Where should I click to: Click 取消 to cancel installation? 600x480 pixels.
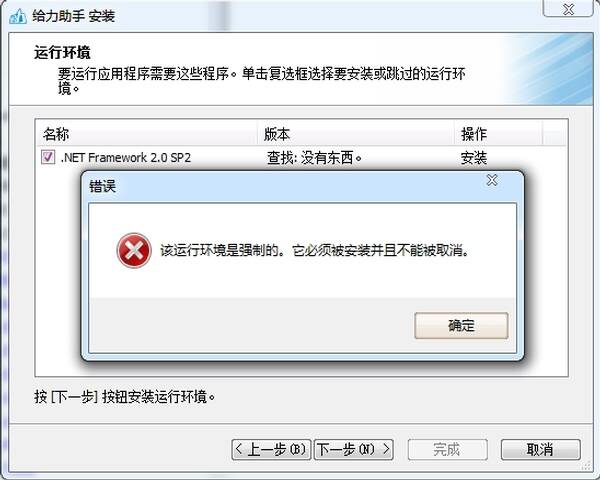click(x=540, y=449)
